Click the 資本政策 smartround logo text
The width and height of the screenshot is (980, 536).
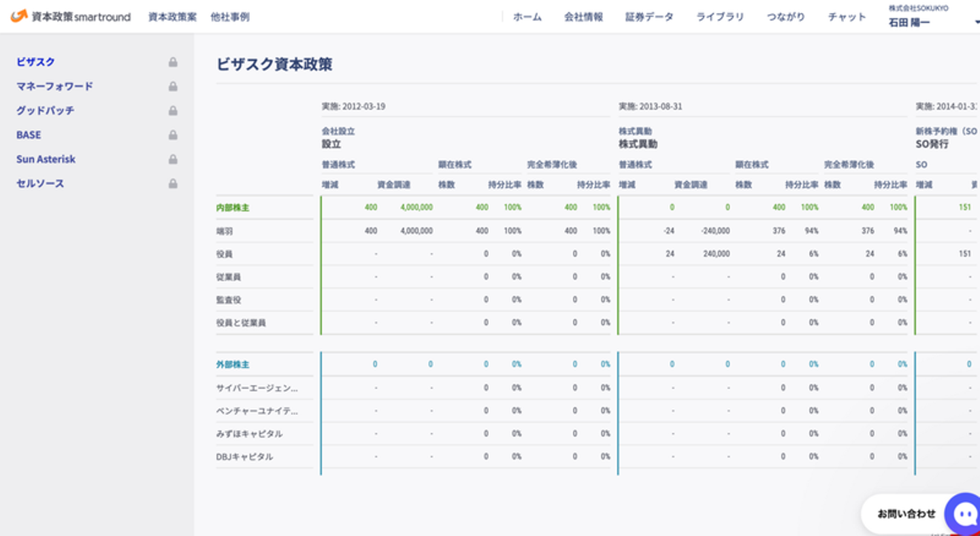[81, 17]
